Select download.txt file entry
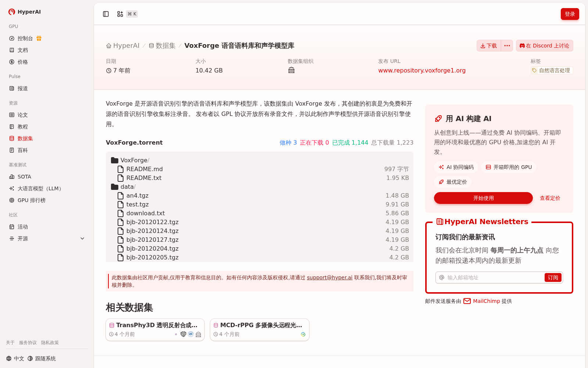The image size is (588, 368). 259,213
